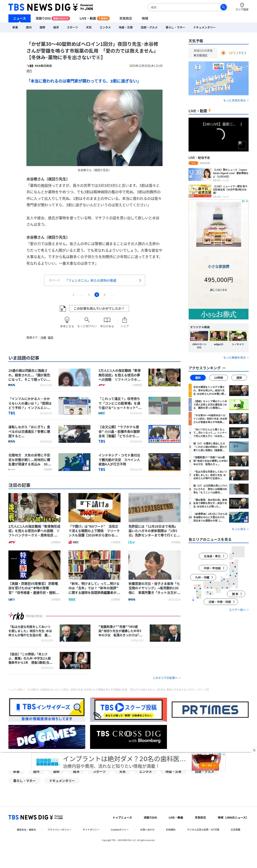Click the もっと知りたい magnifier icon
Viewport: 257px width, 868px height.
point(87,320)
